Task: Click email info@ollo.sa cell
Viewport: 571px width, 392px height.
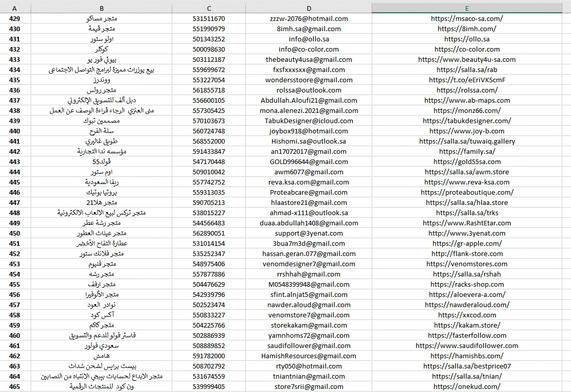Action: (309, 39)
